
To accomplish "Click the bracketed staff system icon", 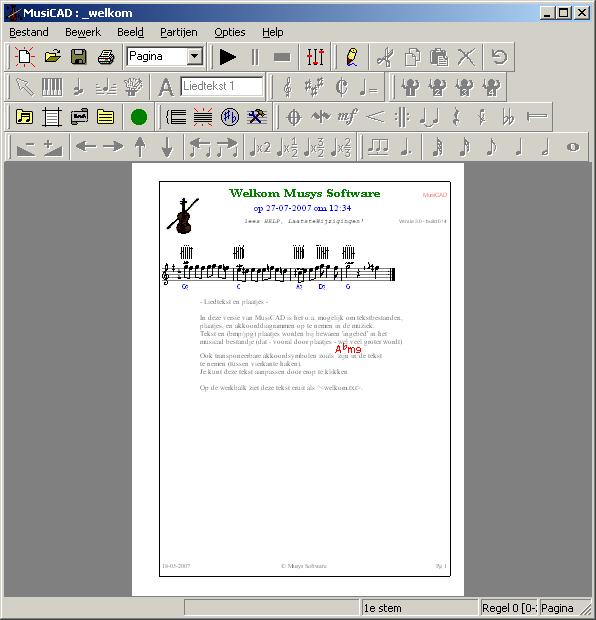I will tap(176, 117).
